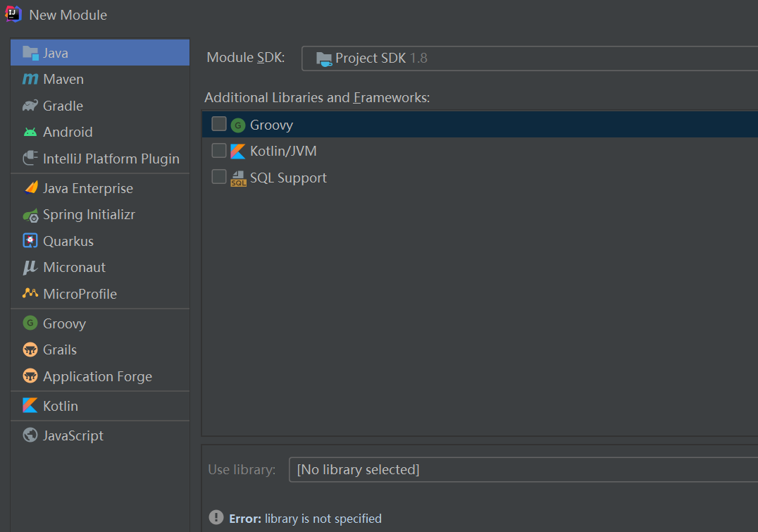Click the Micronaut mu icon
Viewport: 758px width, 532px height.
pos(30,268)
